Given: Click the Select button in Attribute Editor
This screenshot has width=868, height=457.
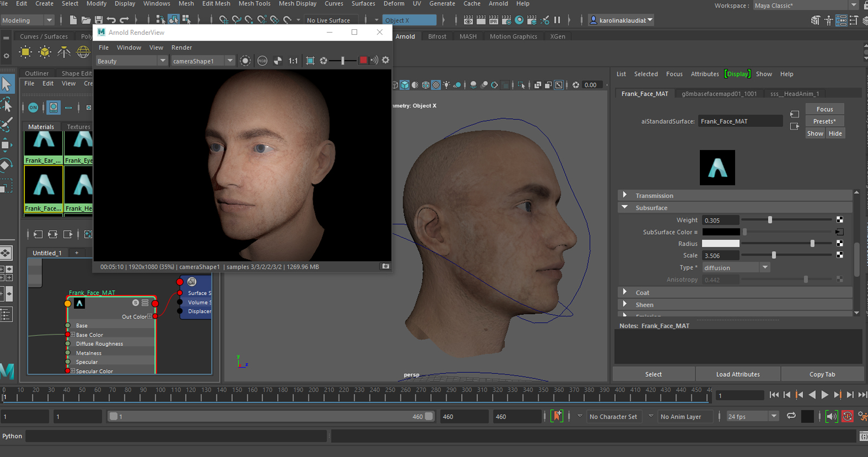Looking at the screenshot, I should [x=654, y=374].
